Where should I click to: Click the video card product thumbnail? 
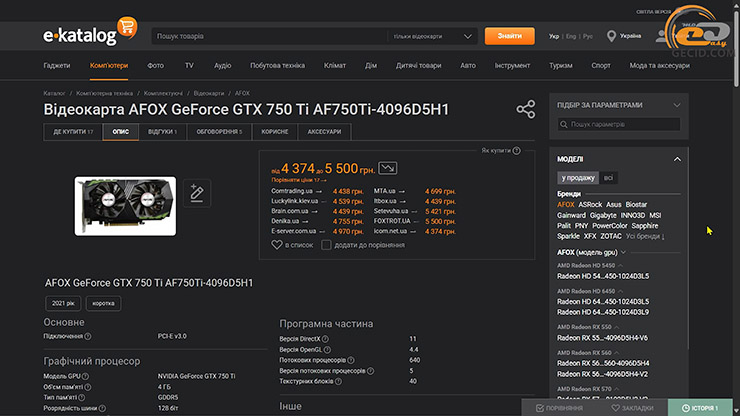(x=125, y=206)
